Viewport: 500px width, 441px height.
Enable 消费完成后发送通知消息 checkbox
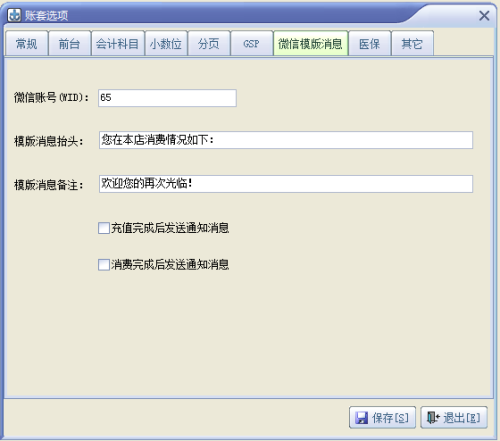click(x=104, y=265)
